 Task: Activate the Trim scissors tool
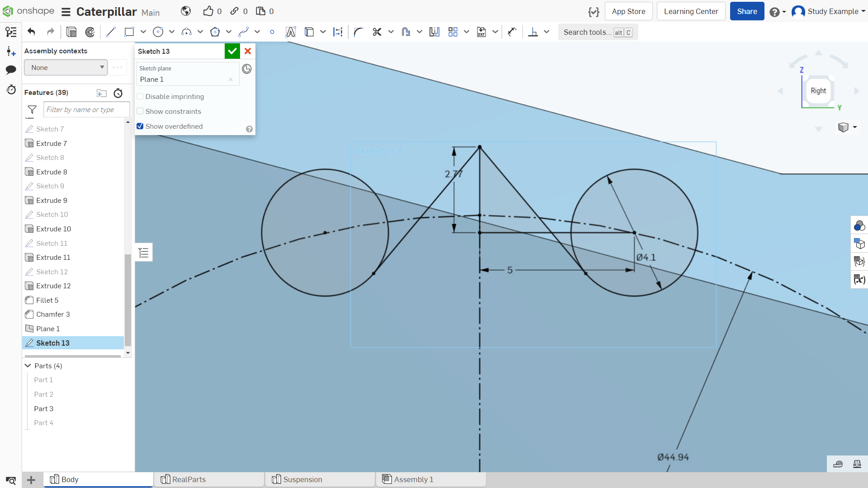click(377, 32)
